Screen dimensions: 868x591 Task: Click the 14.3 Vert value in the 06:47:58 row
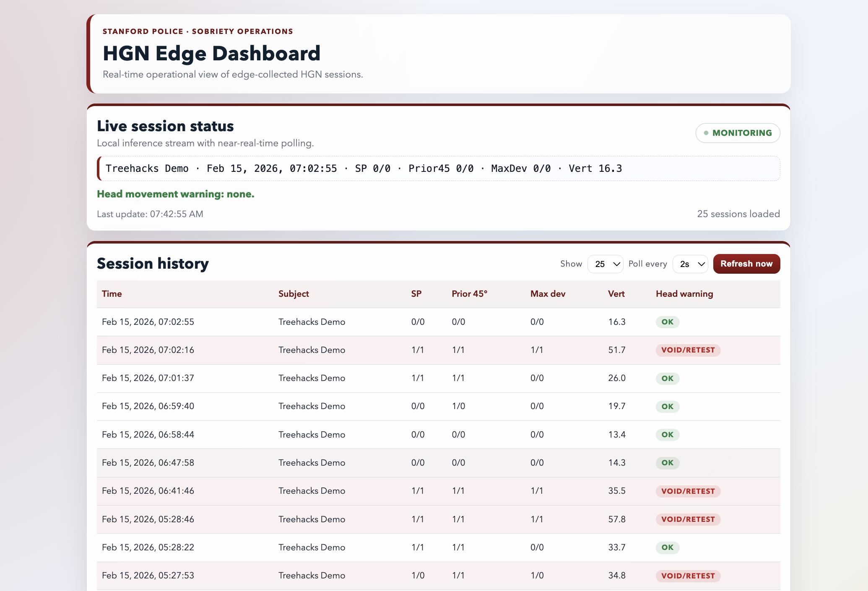tap(616, 463)
